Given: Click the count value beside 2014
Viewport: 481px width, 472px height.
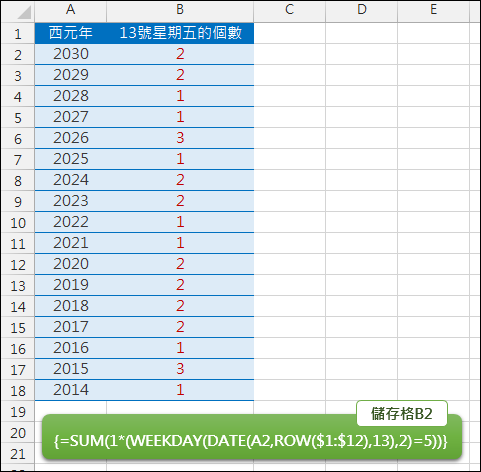Looking at the screenshot, I should pyautogui.click(x=180, y=390).
